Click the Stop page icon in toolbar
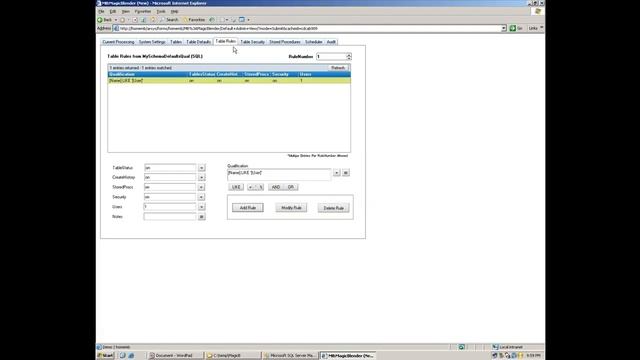 135,20
